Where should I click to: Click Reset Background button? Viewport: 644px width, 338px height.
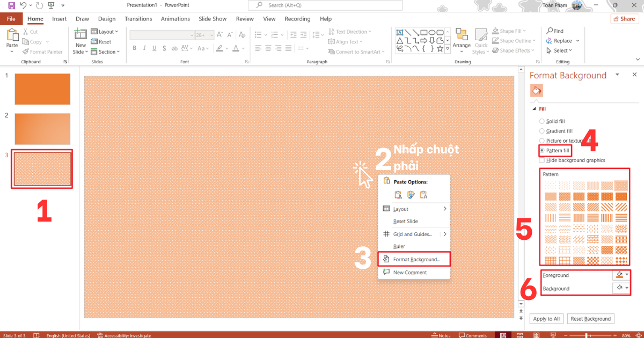590,319
